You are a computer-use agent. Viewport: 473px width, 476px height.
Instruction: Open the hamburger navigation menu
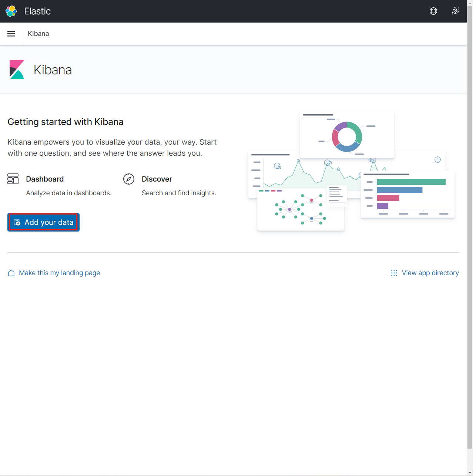click(x=11, y=34)
